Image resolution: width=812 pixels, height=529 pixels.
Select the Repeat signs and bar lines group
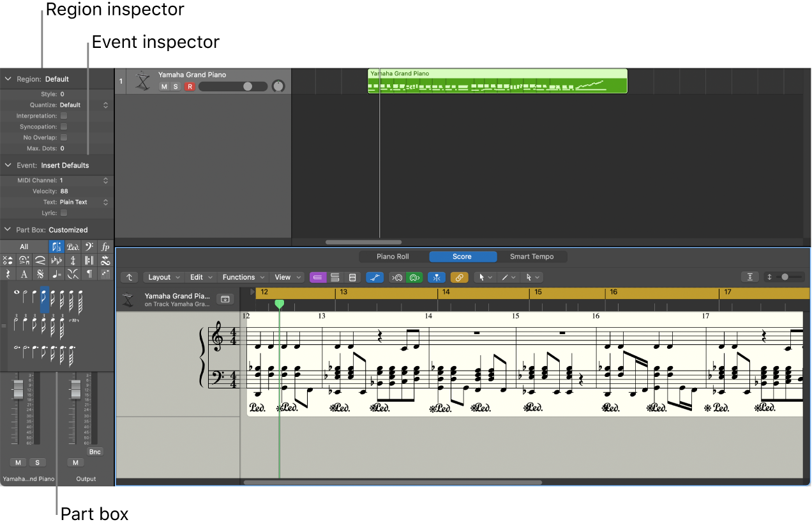coord(89,260)
